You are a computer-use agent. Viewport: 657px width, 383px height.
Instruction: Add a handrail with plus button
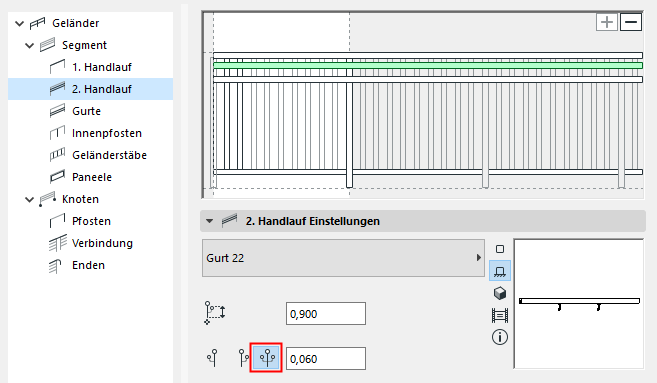point(607,22)
